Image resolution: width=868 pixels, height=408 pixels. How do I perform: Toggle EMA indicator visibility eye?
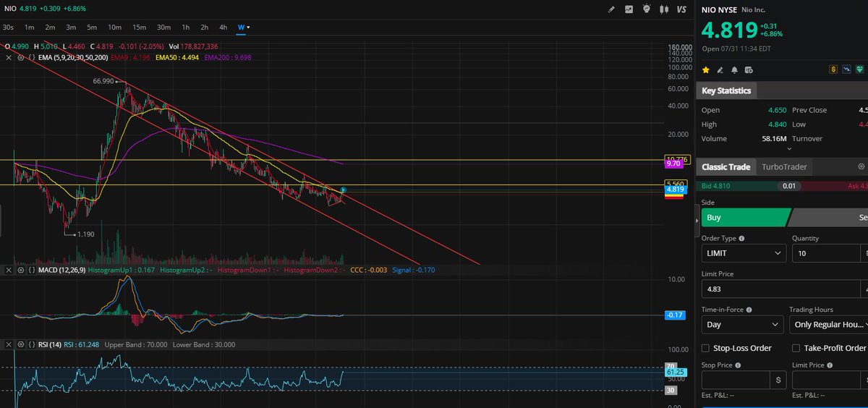pos(20,56)
